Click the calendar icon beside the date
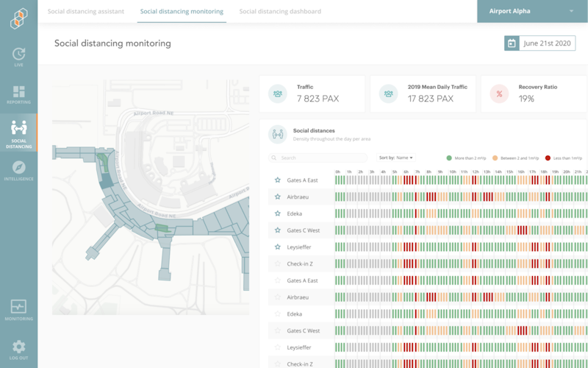This screenshot has width=588, height=368. click(x=512, y=43)
